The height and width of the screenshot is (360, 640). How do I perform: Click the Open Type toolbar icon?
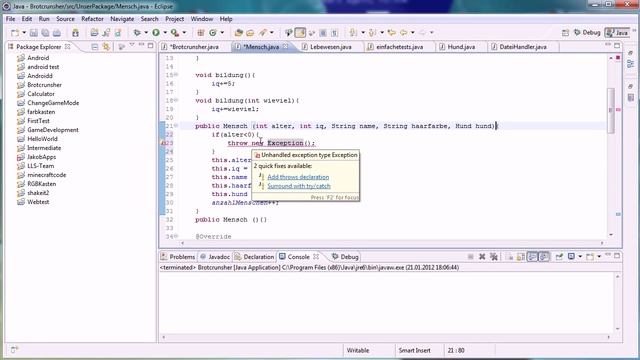(x=239, y=33)
